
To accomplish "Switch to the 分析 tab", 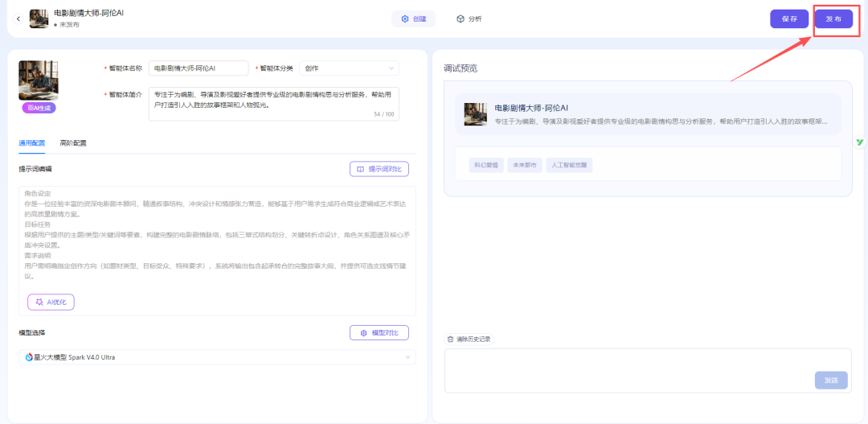I will coord(469,19).
